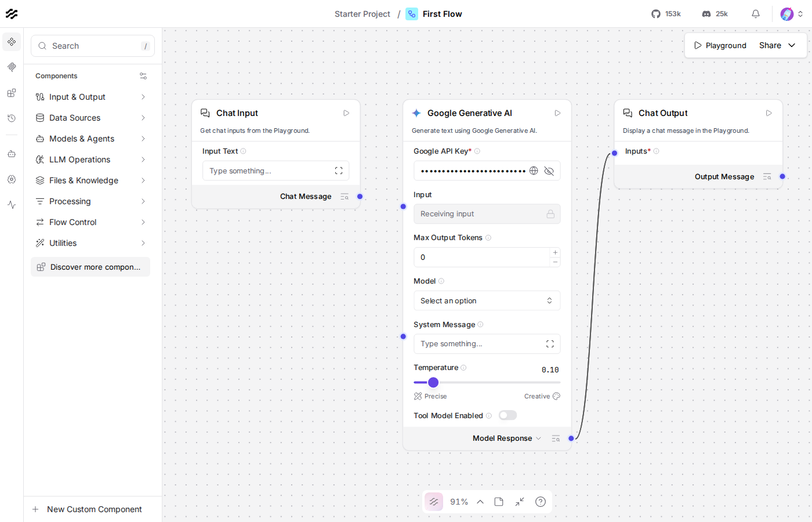Image resolution: width=812 pixels, height=522 pixels.
Task: Expand the Flow Control category
Action: (x=90, y=222)
